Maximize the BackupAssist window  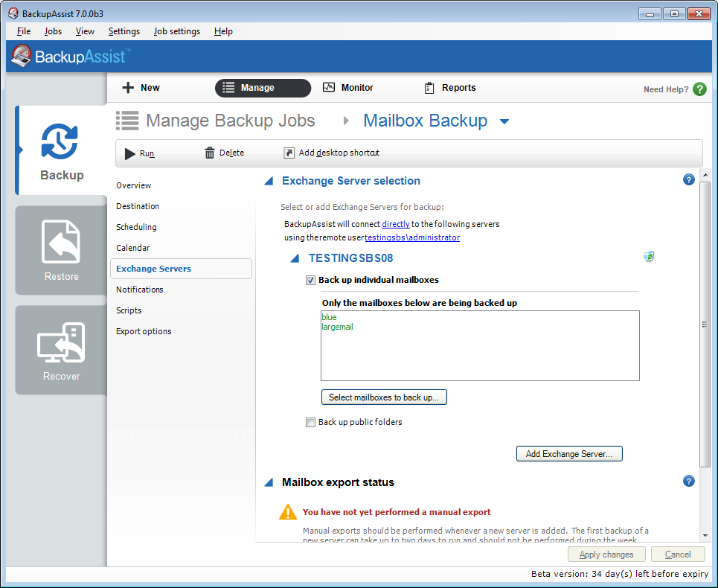(x=674, y=14)
